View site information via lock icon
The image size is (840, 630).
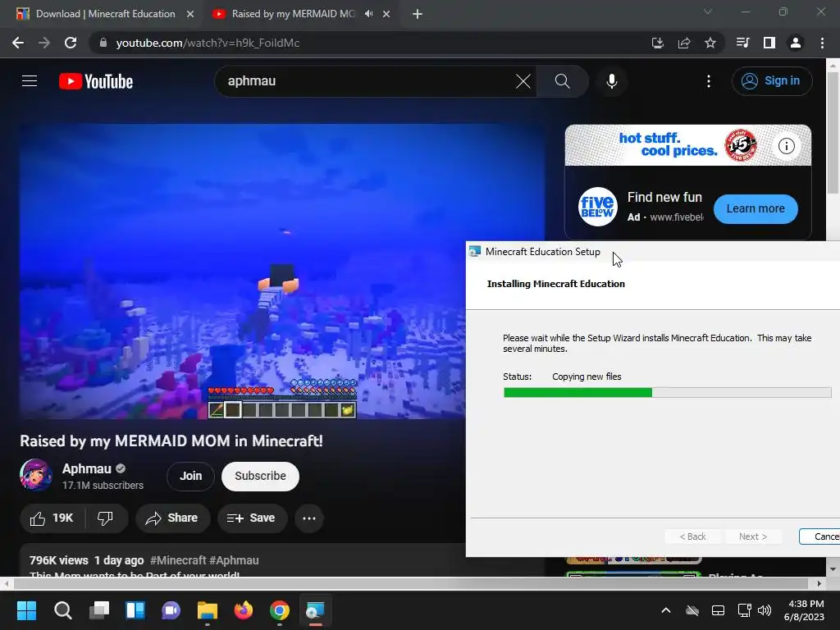pos(103,43)
